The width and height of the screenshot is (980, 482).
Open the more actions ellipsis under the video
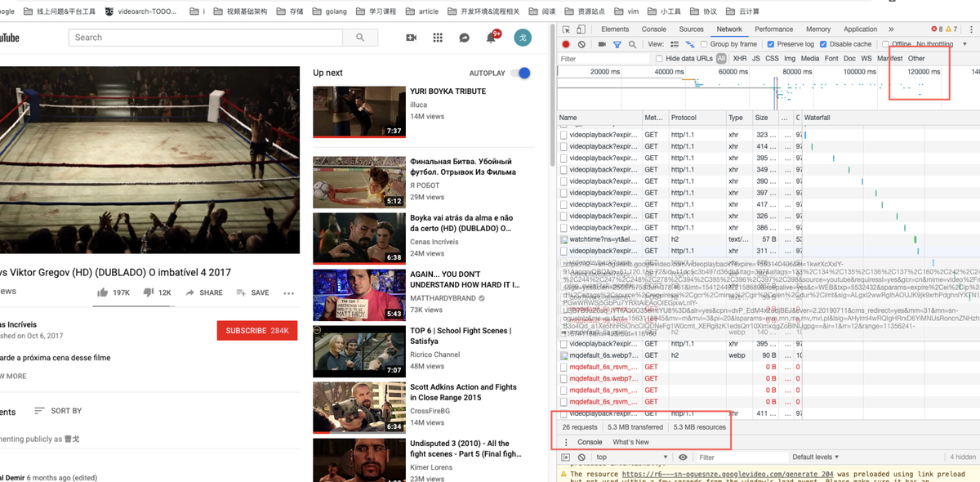click(x=288, y=292)
